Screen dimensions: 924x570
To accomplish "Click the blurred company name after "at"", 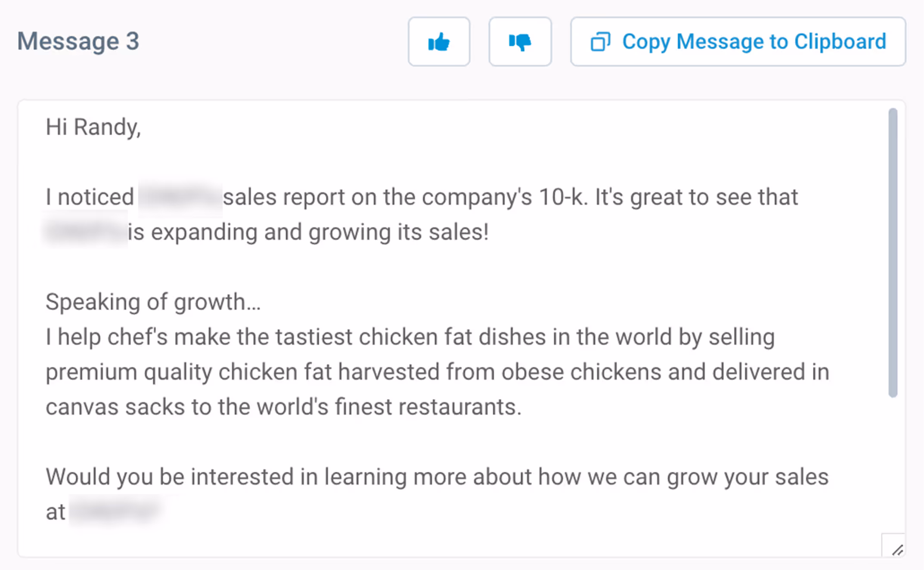I will click(115, 511).
